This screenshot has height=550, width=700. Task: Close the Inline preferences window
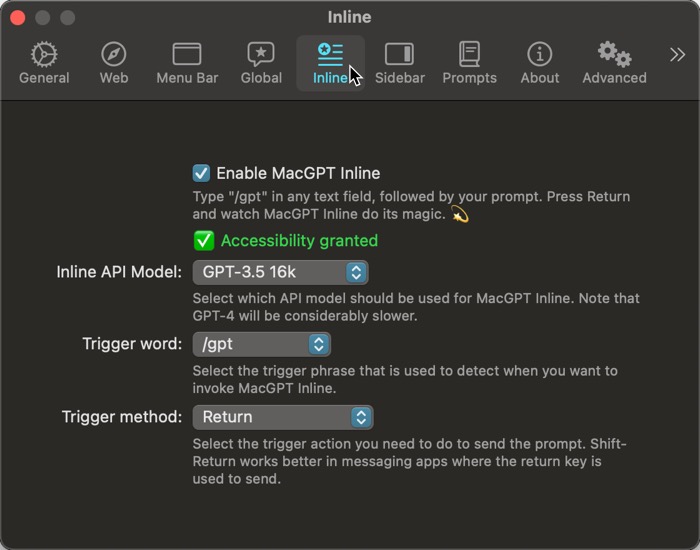click(x=18, y=18)
